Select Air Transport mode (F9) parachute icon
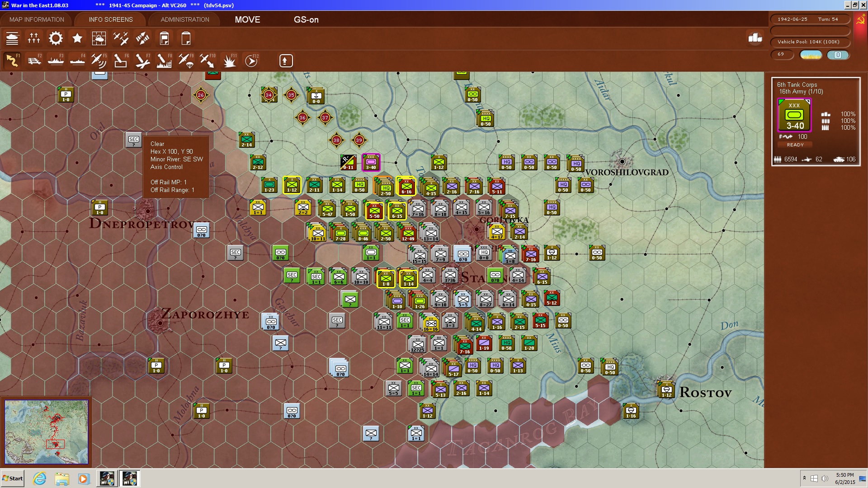Screen dimensions: 868x488 point(186,61)
